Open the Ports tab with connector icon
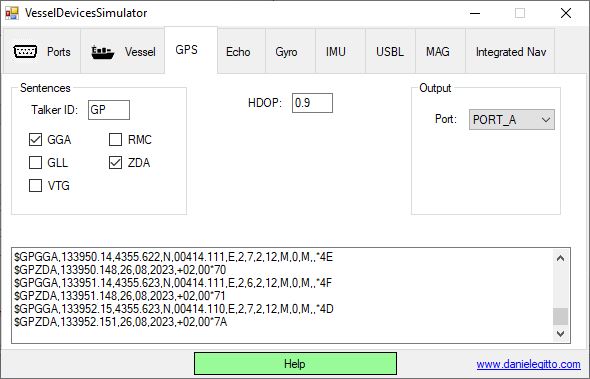 tap(42, 51)
